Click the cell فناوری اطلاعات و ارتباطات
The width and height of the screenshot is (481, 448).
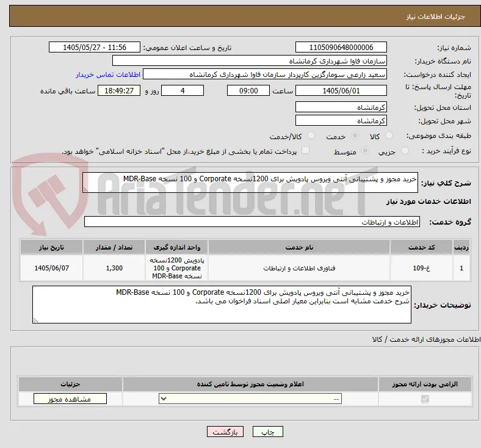pyautogui.click(x=299, y=268)
